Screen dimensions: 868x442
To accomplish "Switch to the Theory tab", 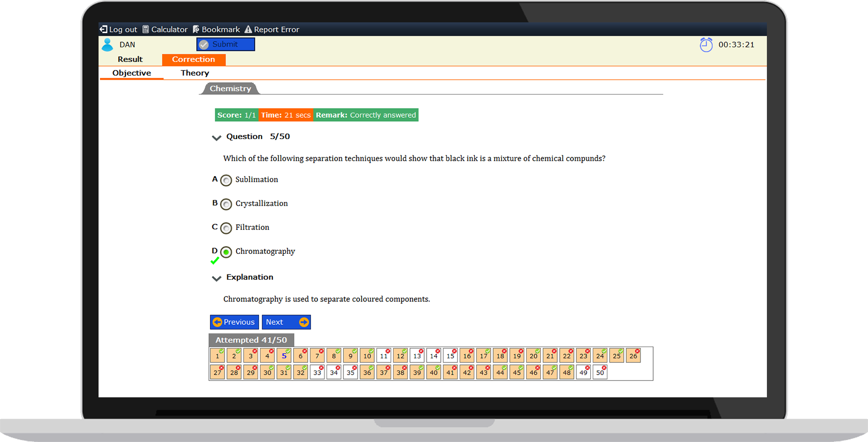I will tap(195, 73).
